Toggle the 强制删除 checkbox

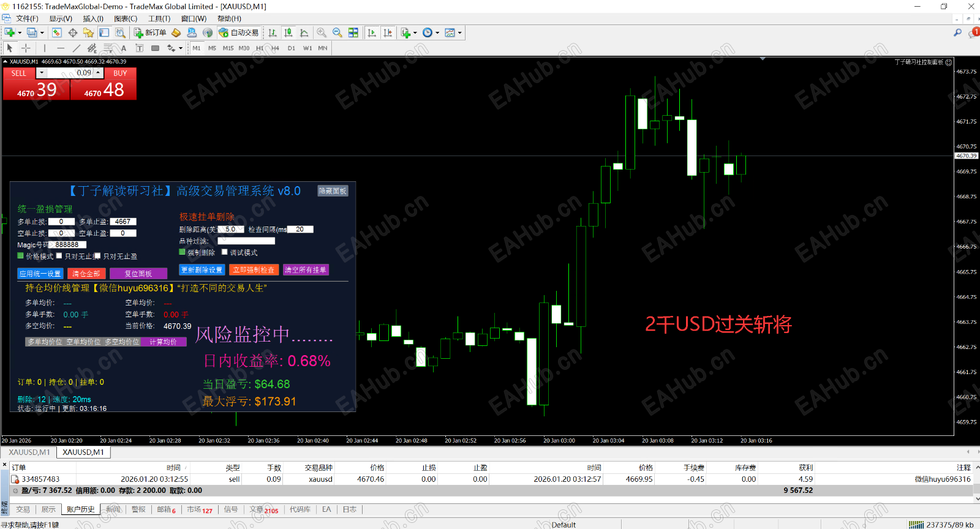[182, 252]
